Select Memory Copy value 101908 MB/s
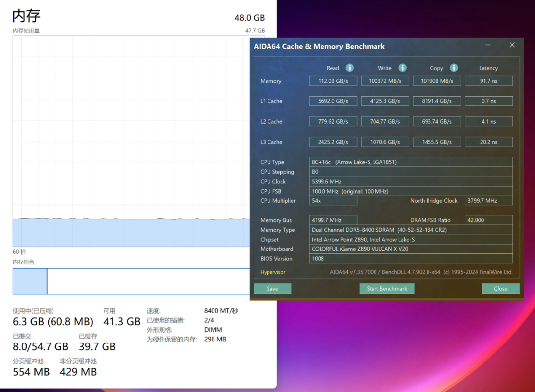This screenshot has width=535, height=392. [437, 81]
